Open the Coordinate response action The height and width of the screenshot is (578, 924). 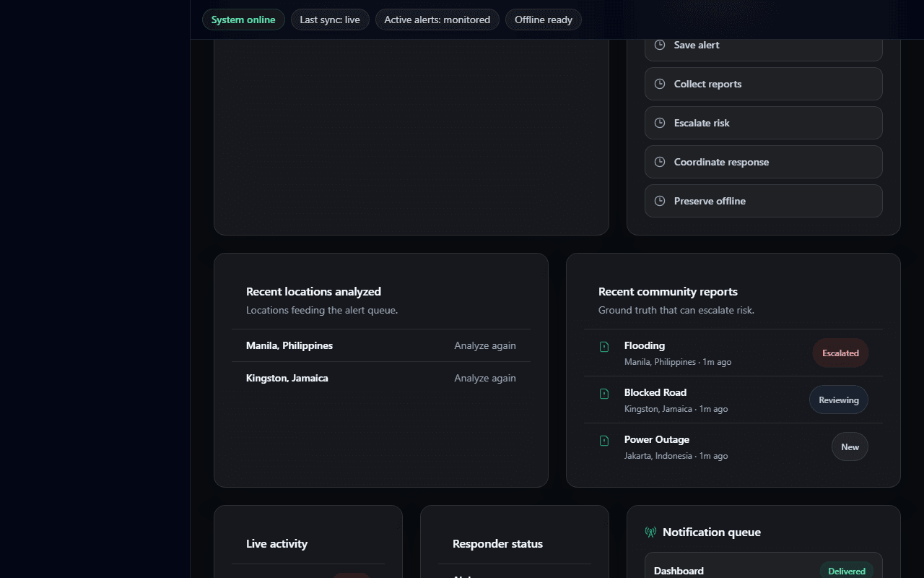(x=764, y=162)
